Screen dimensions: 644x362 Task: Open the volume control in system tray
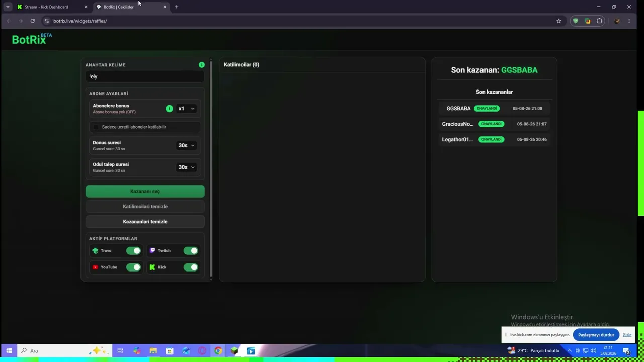point(593,351)
